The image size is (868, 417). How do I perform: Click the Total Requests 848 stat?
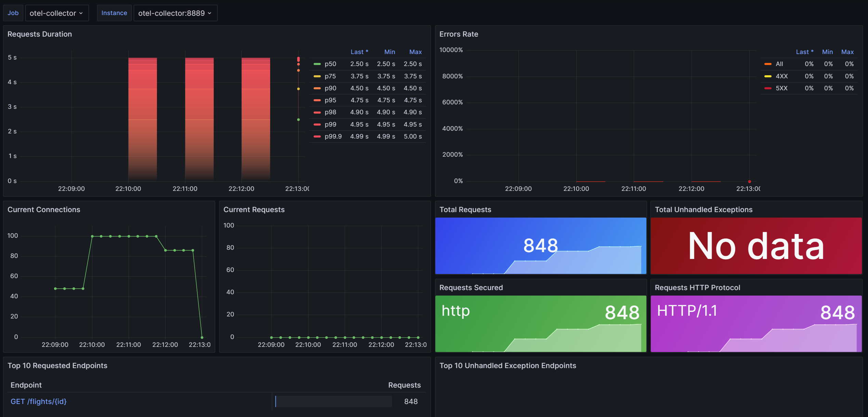tap(540, 246)
